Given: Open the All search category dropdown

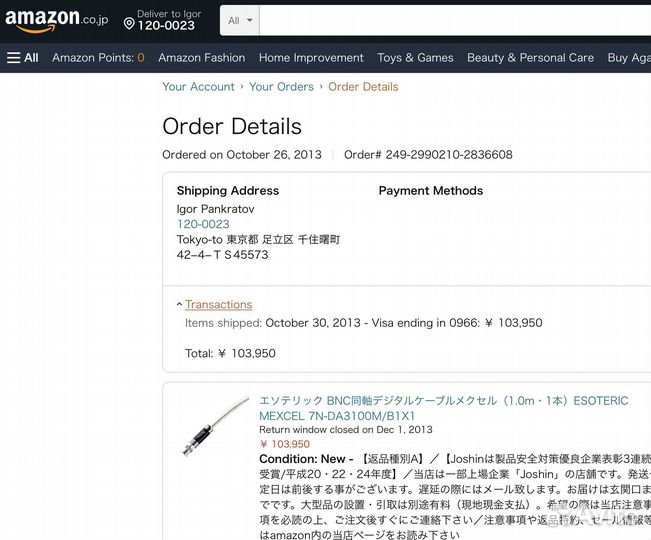Looking at the screenshot, I should [x=240, y=20].
